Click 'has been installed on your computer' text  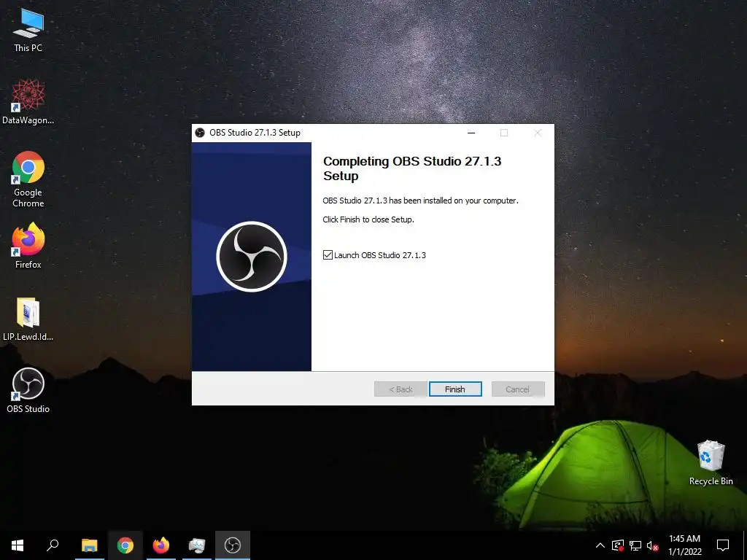454,201
